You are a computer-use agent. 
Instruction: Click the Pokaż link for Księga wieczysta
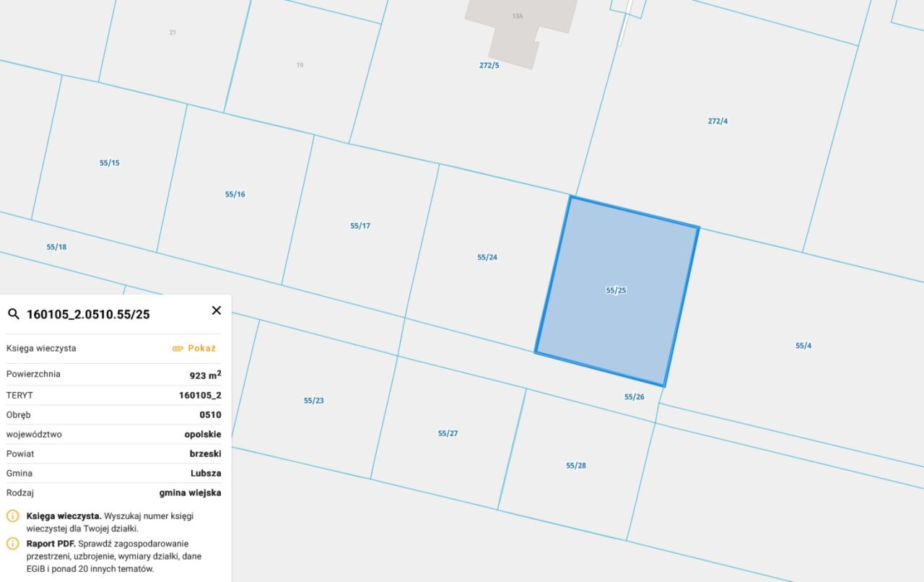click(202, 348)
